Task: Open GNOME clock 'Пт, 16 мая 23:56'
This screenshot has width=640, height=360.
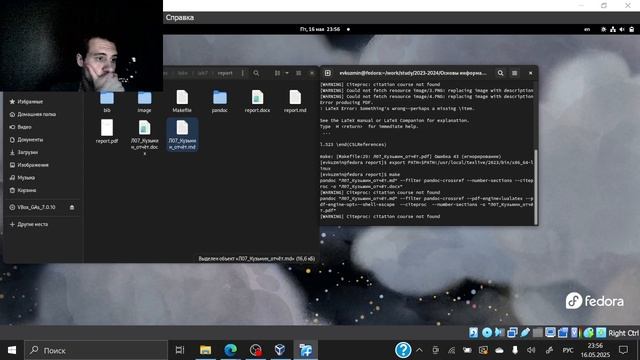Action: 320,29
